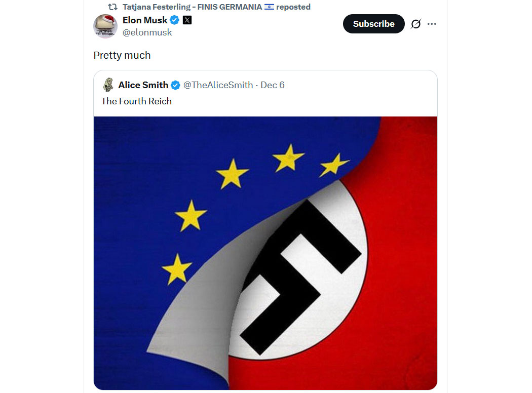Click the blue verified badge beside Elon Musk
Screen dimensions: 532x393
point(175,20)
